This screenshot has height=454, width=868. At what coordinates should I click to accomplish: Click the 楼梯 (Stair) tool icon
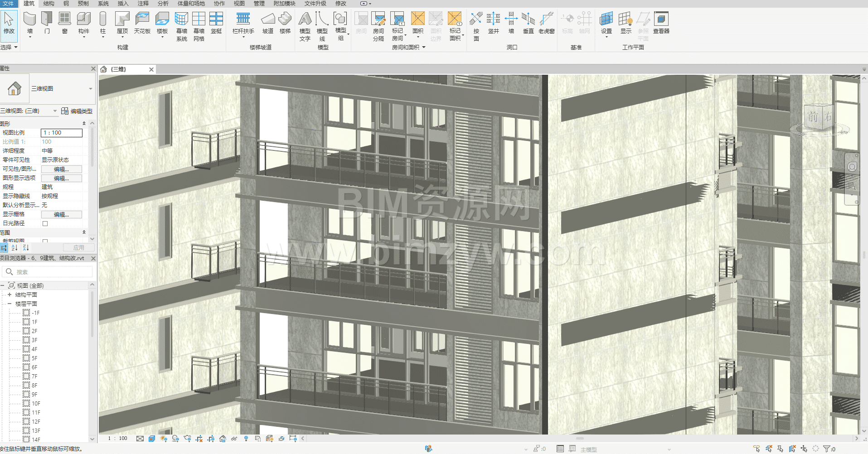pos(285,23)
